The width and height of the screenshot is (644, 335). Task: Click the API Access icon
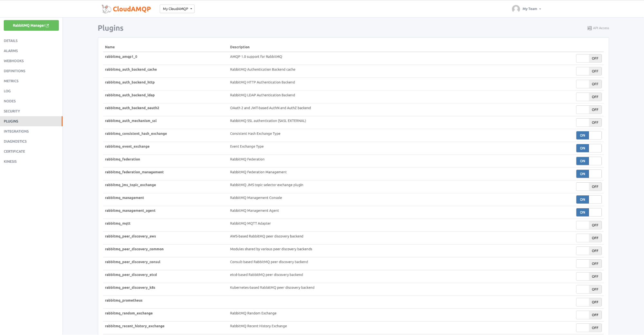click(589, 28)
